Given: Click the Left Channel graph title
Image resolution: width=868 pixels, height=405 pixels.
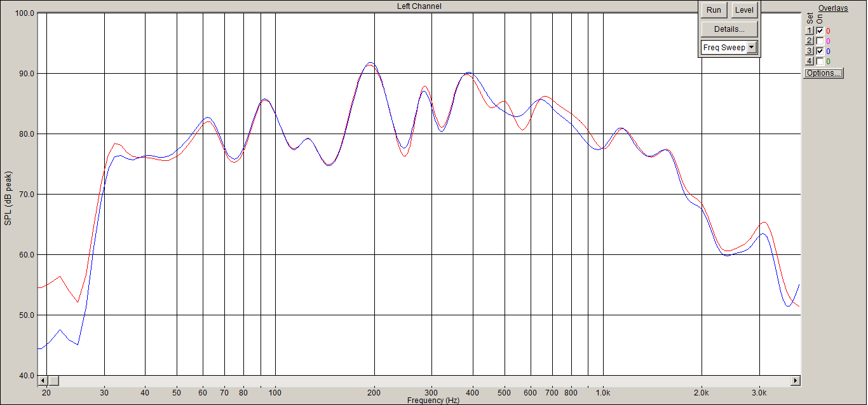Looking at the screenshot, I should pyautogui.click(x=418, y=6).
